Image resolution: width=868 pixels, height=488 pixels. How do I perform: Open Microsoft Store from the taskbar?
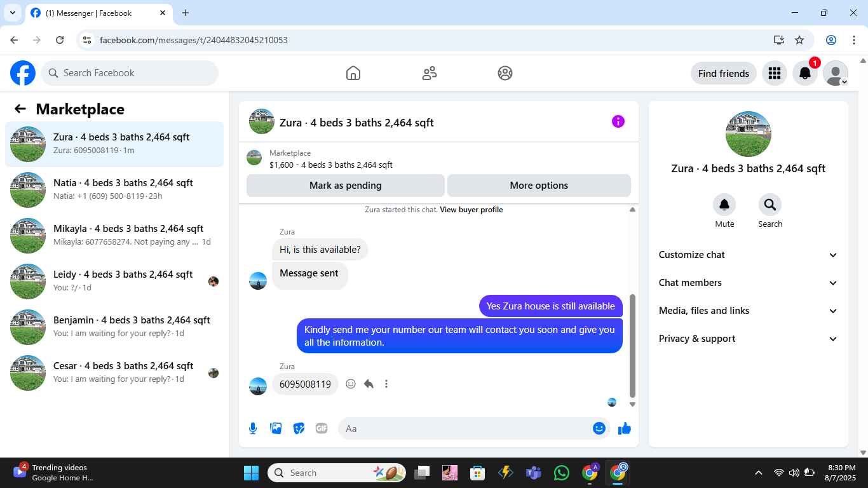tap(477, 473)
